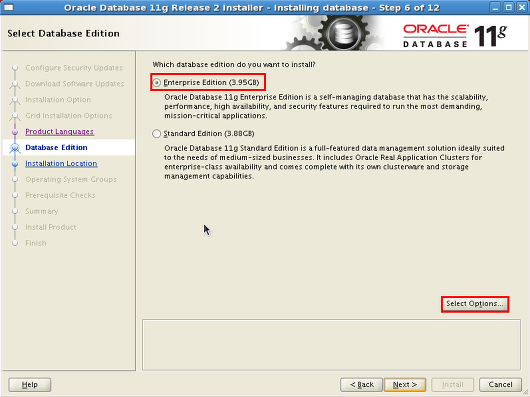Open the window menu icon in title bar
The width and height of the screenshot is (530, 397).
[x=8, y=7]
